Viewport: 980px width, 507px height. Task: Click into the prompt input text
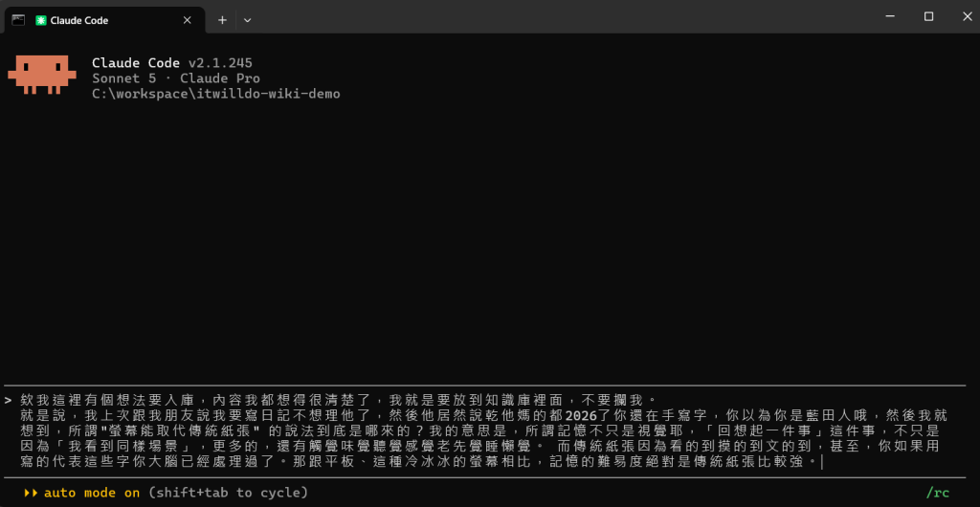point(484,430)
